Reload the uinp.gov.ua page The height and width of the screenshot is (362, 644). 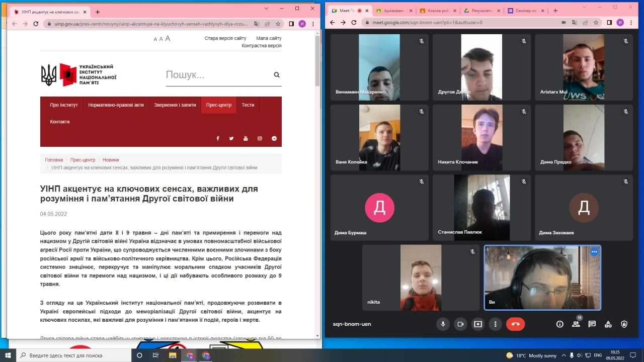36,24
